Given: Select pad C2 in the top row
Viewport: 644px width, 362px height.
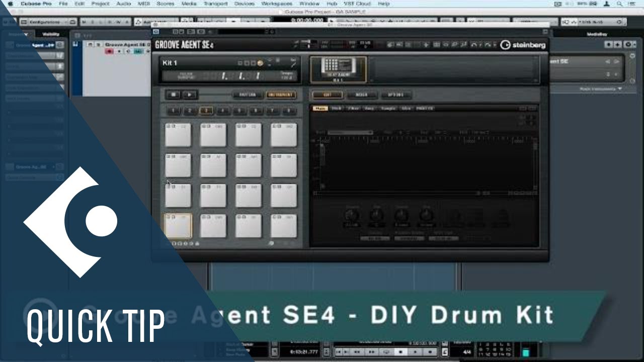Looking at the screenshot, I should click(x=178, y=135).
